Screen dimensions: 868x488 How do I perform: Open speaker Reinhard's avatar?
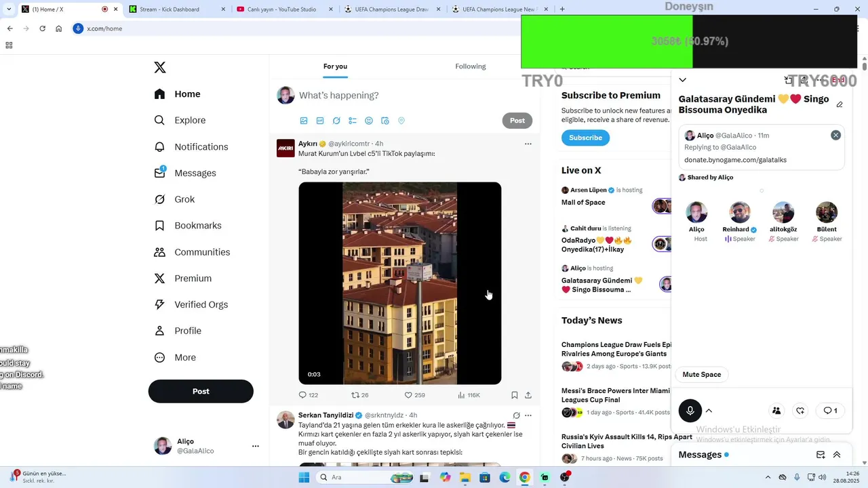coord(740,212)
